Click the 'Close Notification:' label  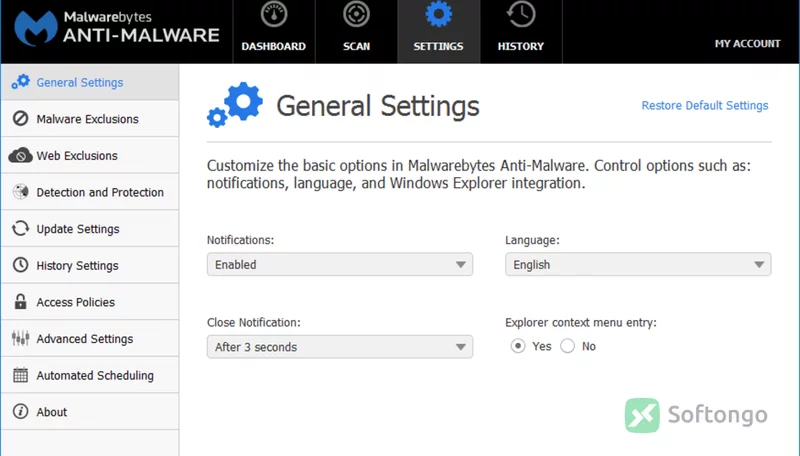click(254, 322)
